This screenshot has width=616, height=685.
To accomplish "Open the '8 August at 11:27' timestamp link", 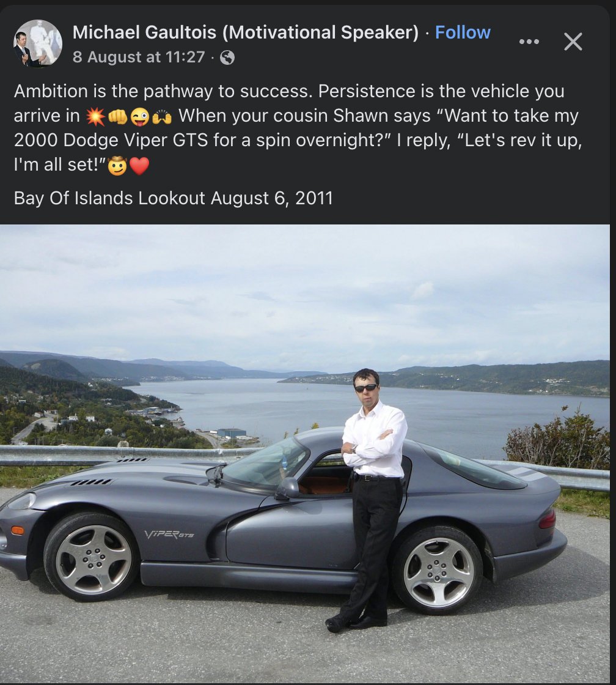I will coord(138,57).
